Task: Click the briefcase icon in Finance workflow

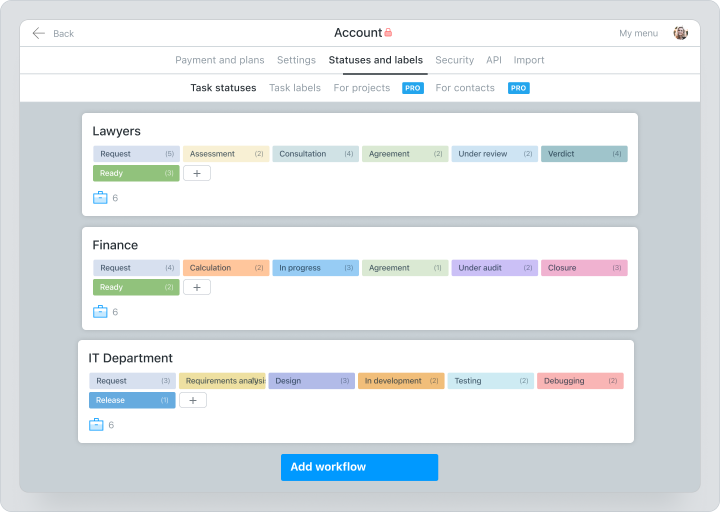Action: (x=99, y=312)
